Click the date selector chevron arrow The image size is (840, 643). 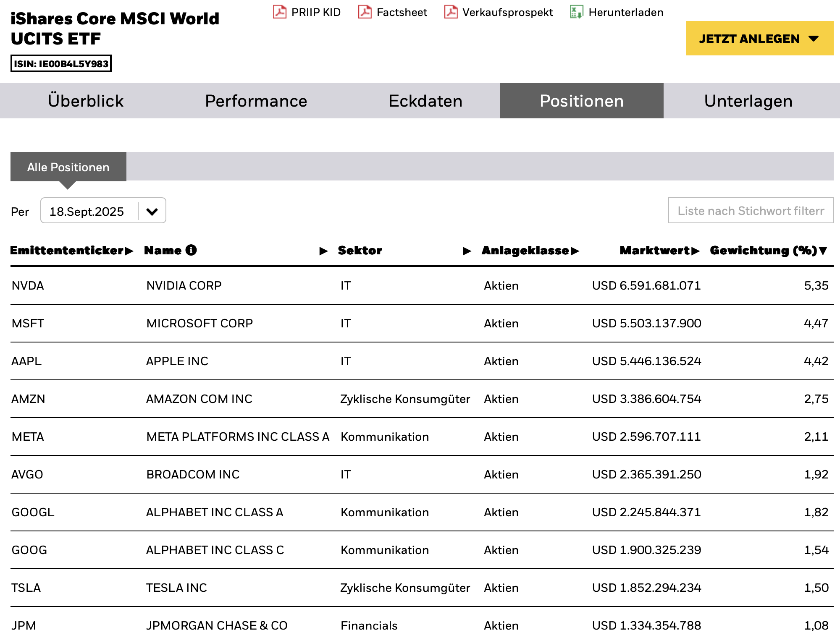coord(152,211)
